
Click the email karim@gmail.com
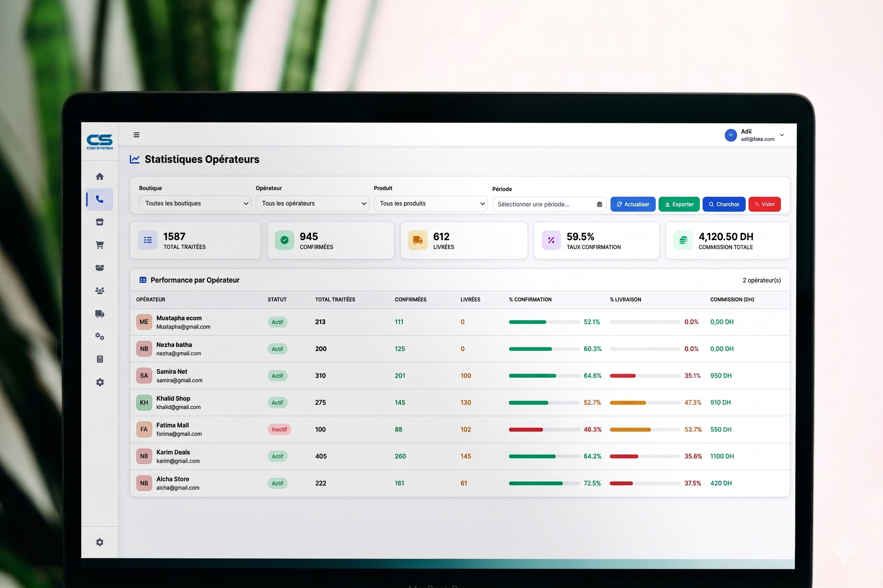pyautogui.click(x=178, y=461)
